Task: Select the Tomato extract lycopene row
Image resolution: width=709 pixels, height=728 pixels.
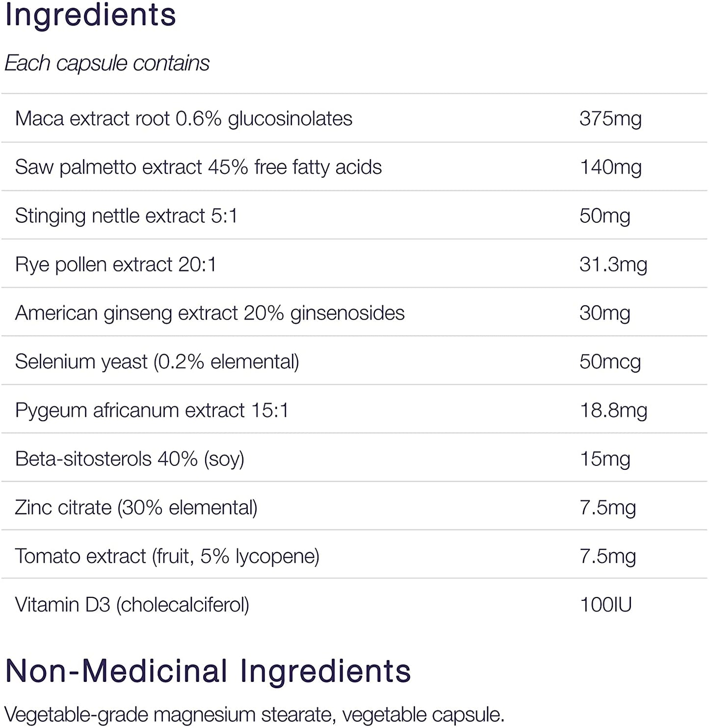Action: [167, 556]
